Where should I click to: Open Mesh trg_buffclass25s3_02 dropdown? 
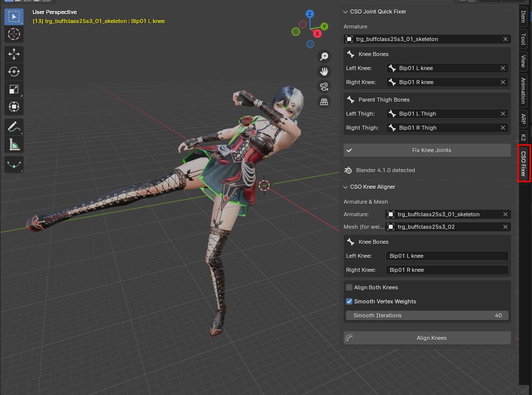(448, 227)
